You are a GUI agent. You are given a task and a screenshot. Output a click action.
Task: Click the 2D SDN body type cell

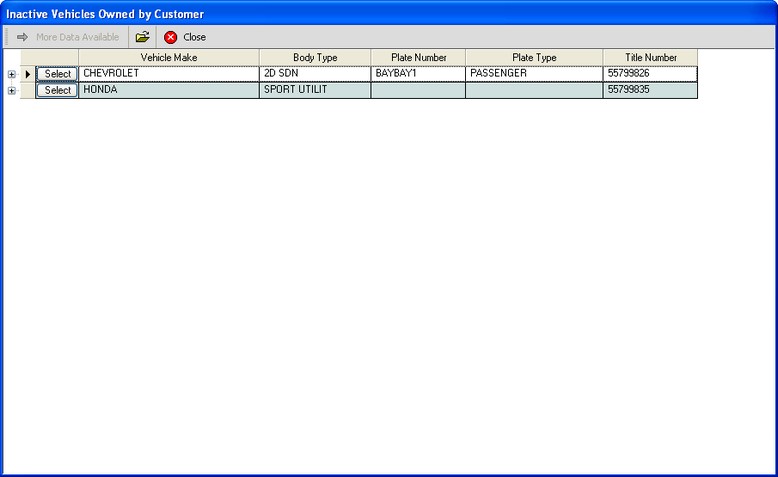(314, 74)
